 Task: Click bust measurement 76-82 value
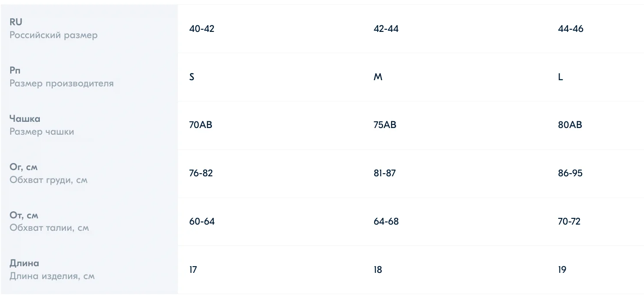[201, 173]
